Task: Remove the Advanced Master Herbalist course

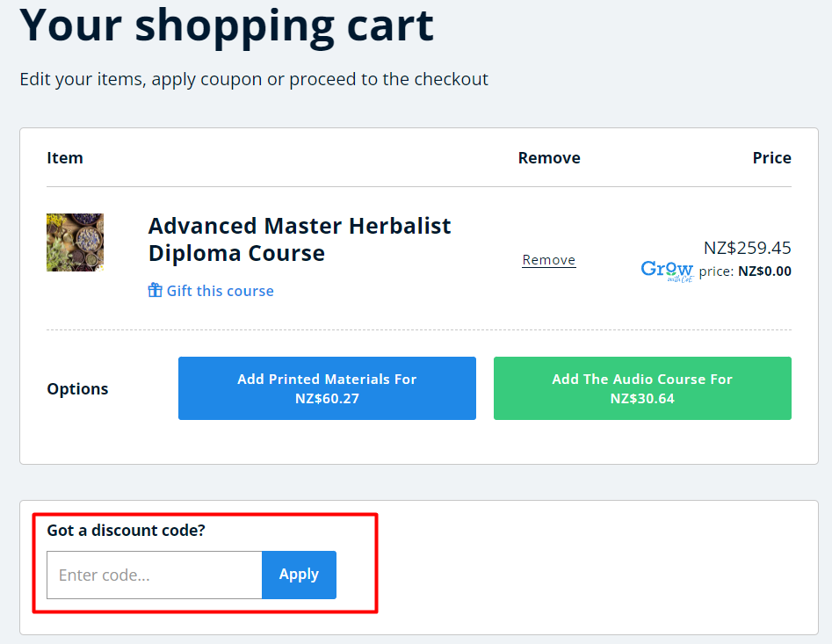Action: (548, 260)
